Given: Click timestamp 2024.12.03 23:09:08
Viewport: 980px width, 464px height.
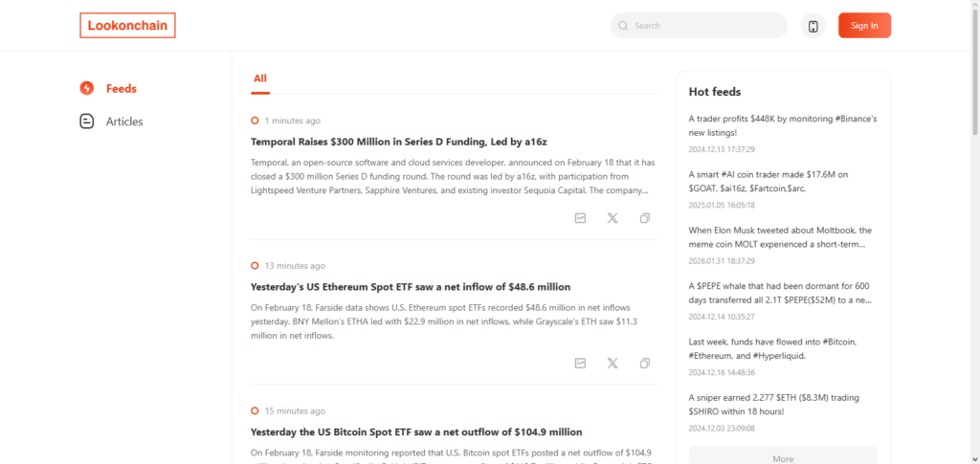Looking at the screenshot, I should pos(722,429).
